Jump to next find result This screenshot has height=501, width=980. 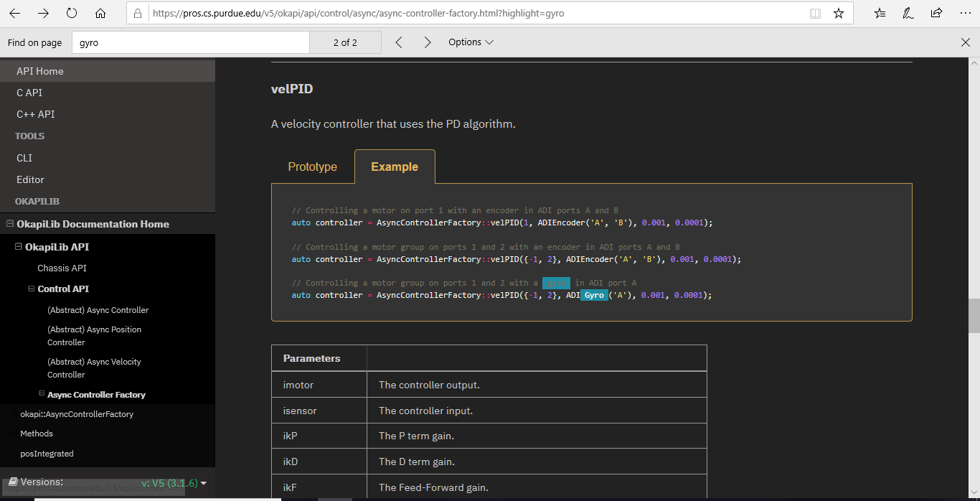428,42
